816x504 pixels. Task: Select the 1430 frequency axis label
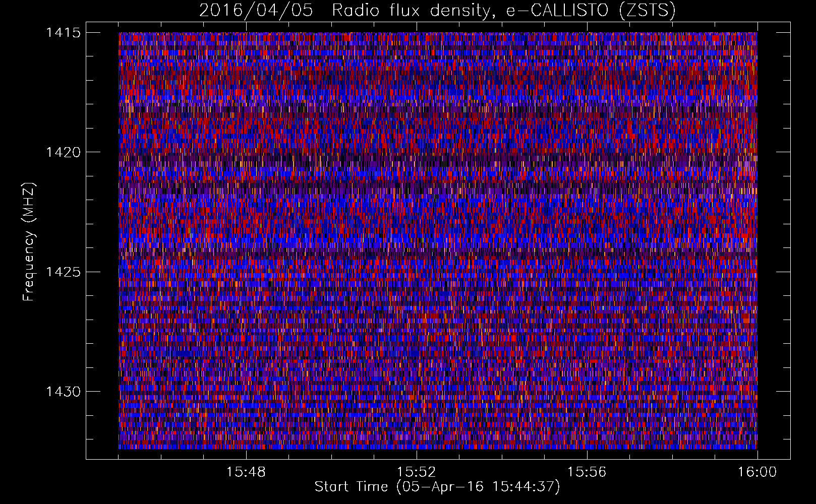(64, 392)
